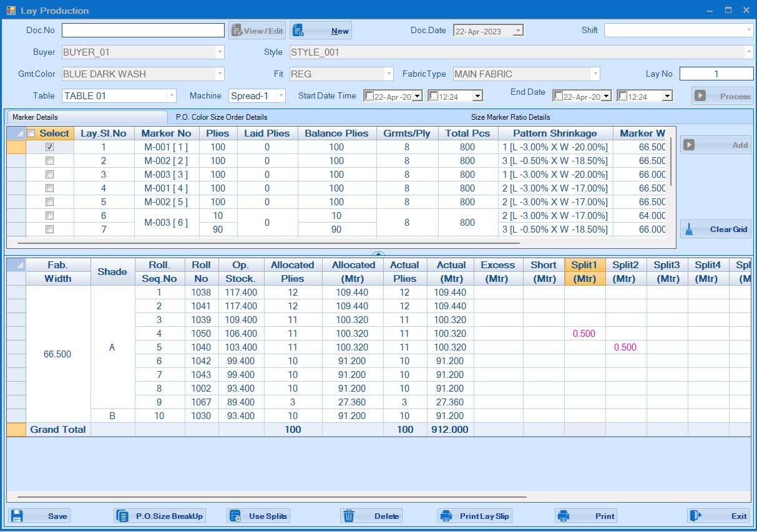Image resolution: width=757 pixels, height=532 pixels.
Task: Click the Exit door icon
Action: [696, 516]
